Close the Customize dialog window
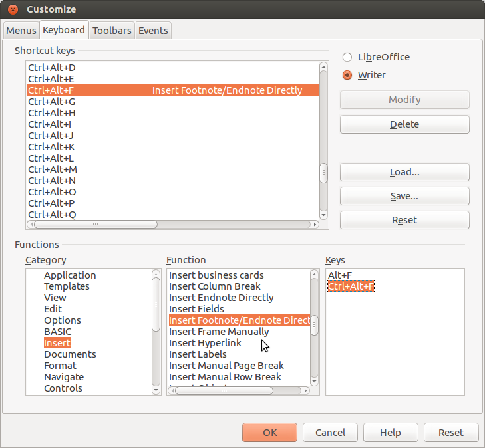Image resolution: width=485 pixels, height=448 pixels. point(13,9)
